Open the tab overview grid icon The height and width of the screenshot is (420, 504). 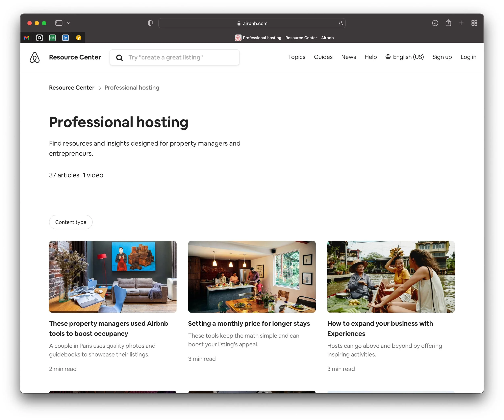pyautogui.click(x=474, y=23)
